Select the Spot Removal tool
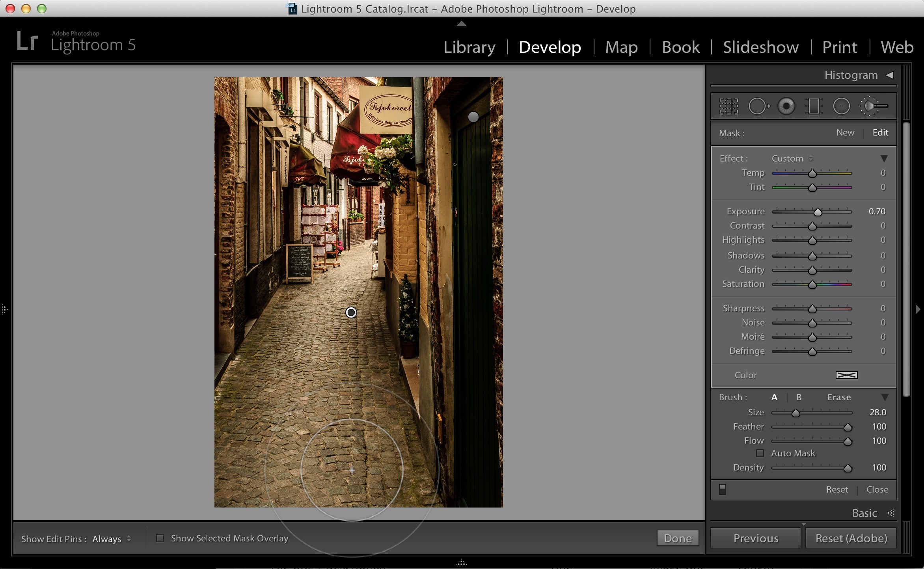The height and width of the screenshot is (569, 924). click(758, 106)
